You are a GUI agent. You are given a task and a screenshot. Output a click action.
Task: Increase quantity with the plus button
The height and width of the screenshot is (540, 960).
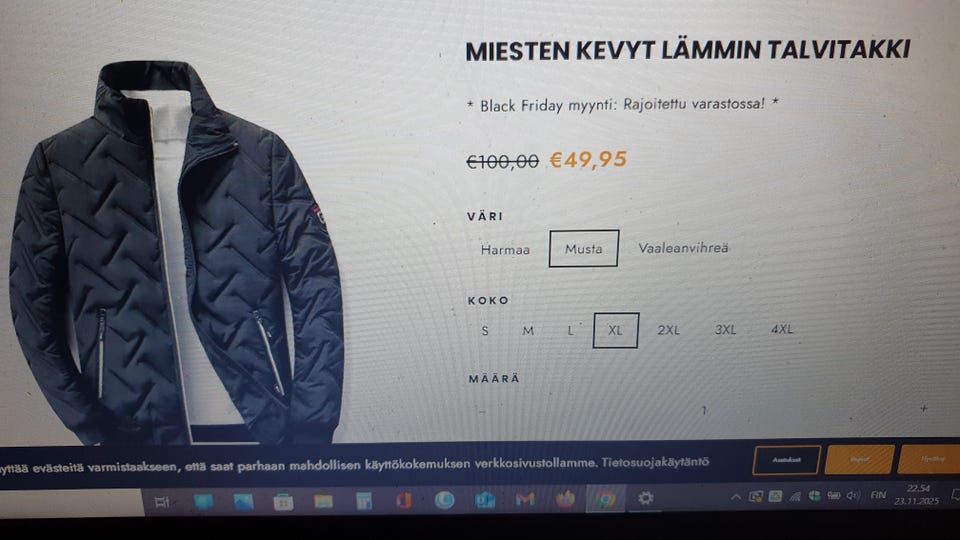924,408
